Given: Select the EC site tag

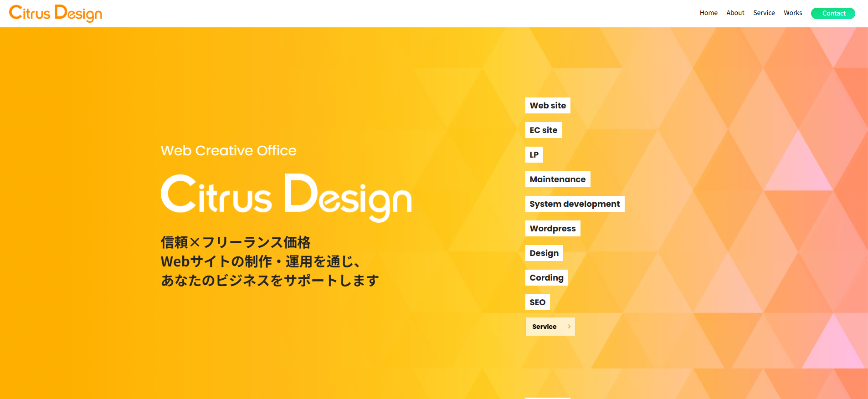Looking at the screenshot, I should click(x=543, y=130).
